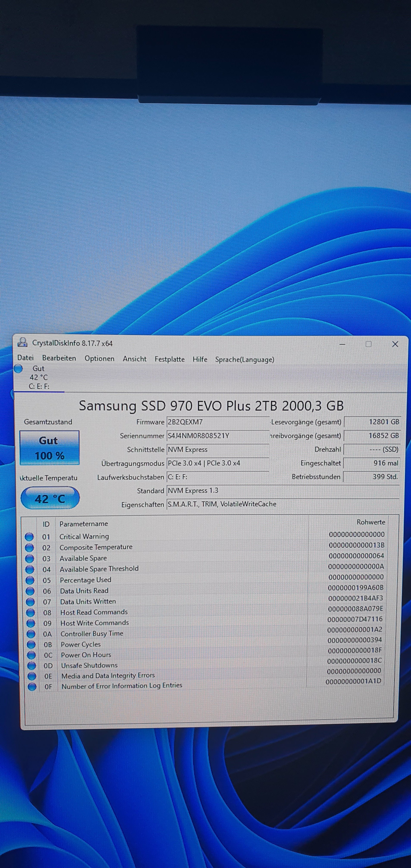The image size is (411, 868).
Task: Click the status dot for Media and Data Integrity Errors
Action: pyautogui.click(x=32, y=676)
